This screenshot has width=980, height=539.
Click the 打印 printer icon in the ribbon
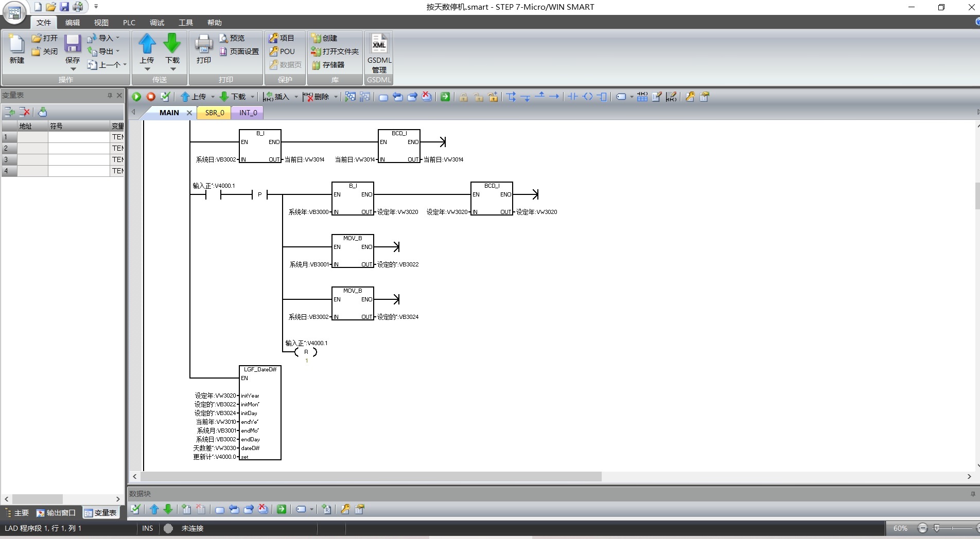pos(204,49)
